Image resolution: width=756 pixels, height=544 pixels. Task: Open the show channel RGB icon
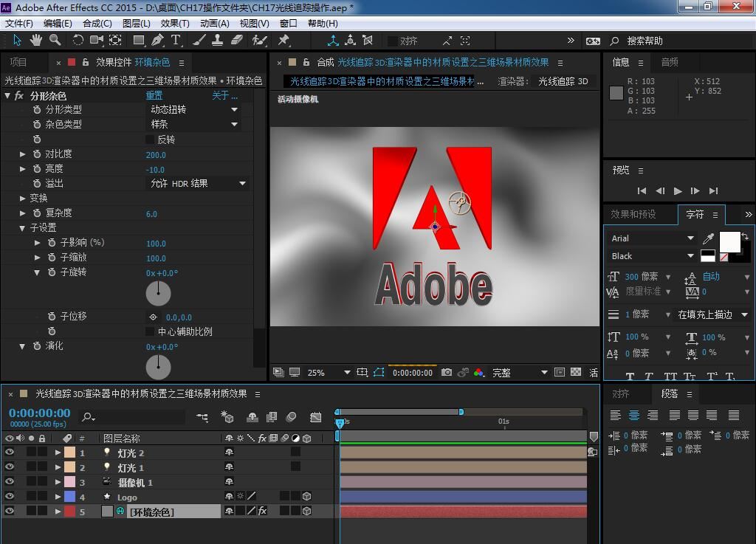coord(478,372)
